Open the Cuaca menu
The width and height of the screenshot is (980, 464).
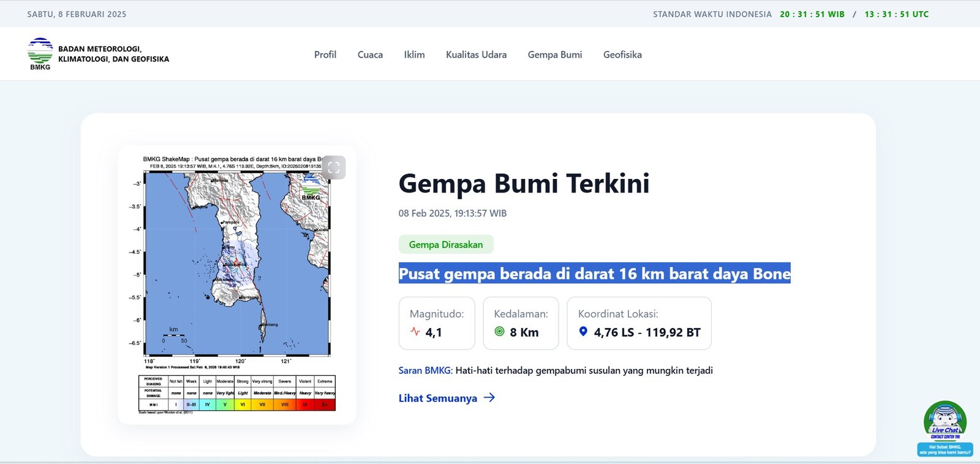tap(370, 55)
